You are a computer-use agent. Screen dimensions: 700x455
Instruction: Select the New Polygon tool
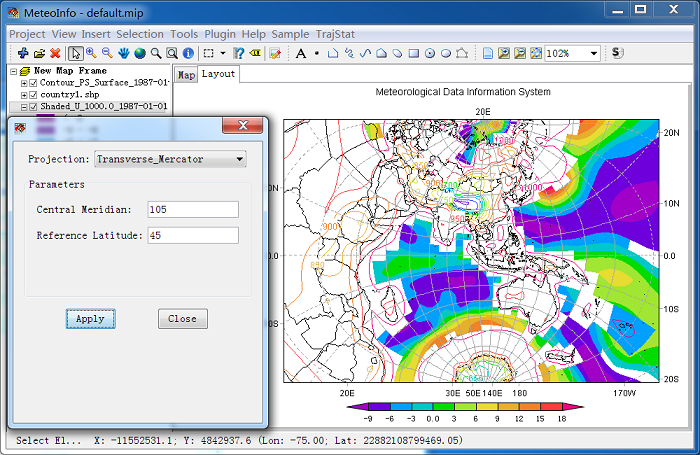381,54
